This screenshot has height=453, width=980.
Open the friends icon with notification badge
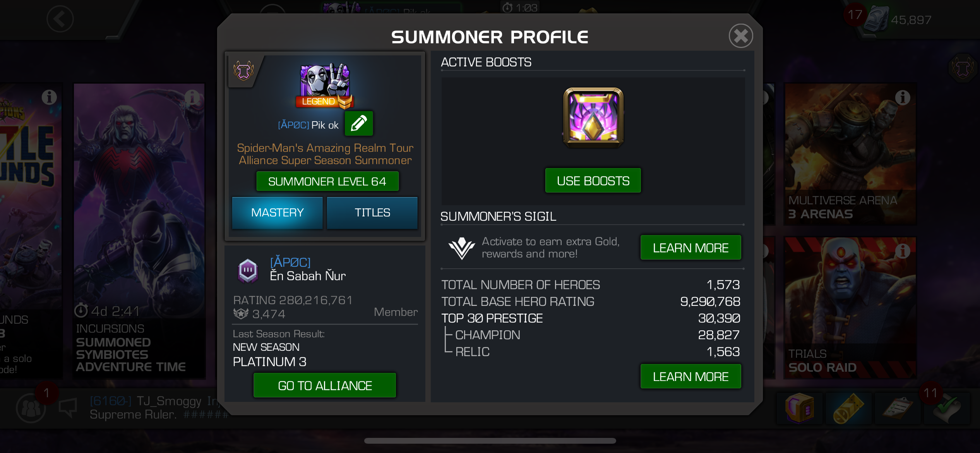point(31,408)
